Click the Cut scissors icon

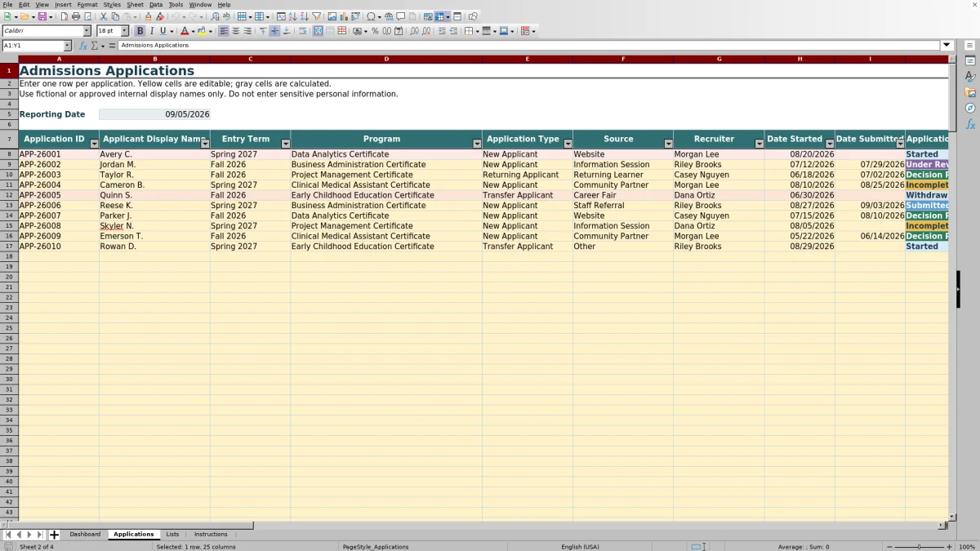pyautogui.click(x=104, y=16)
